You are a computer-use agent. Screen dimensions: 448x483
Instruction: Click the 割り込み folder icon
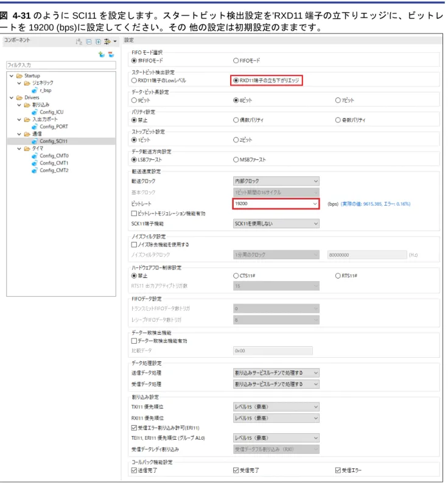[27, 105]
